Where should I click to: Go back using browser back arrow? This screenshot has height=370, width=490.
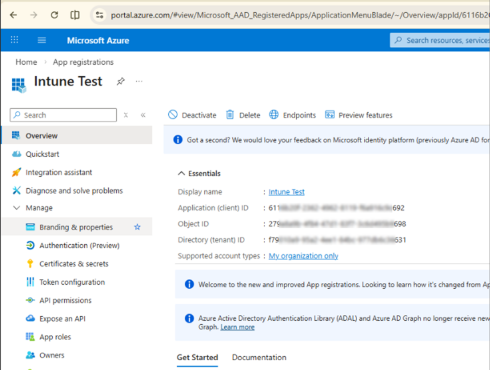(13, 15)
